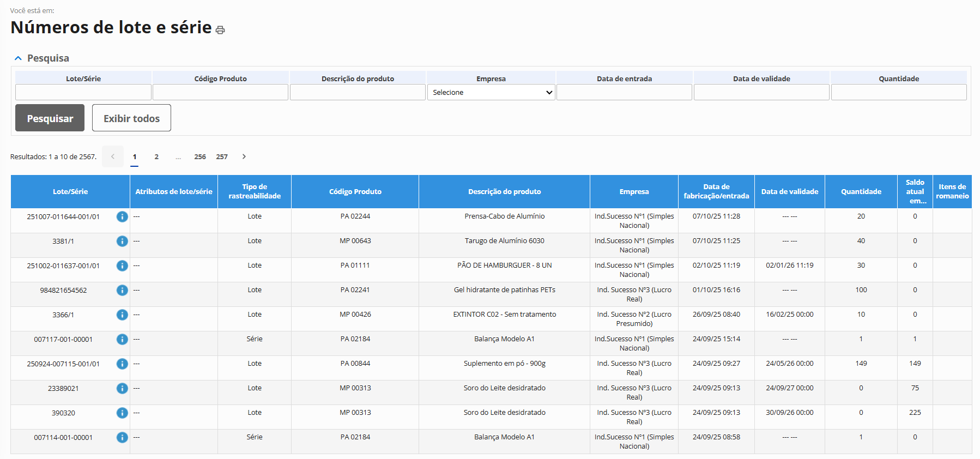The image size is (980, 459).
Task: Collapse the Pesquisa section chevron
Action: point(18,58)
